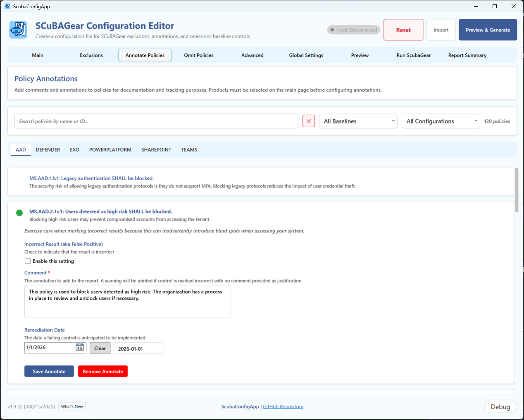Click the SCuBAGear diver logo icon
This screenshot has width=524, height=420.
point(18,30)
